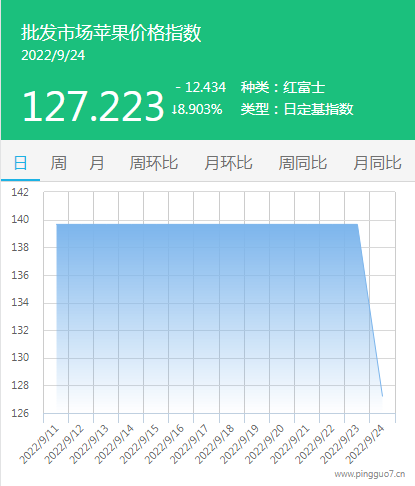The image size is (415, 486).
Task: Click the y-axis label 136
Action: click(x=20, y=275)
